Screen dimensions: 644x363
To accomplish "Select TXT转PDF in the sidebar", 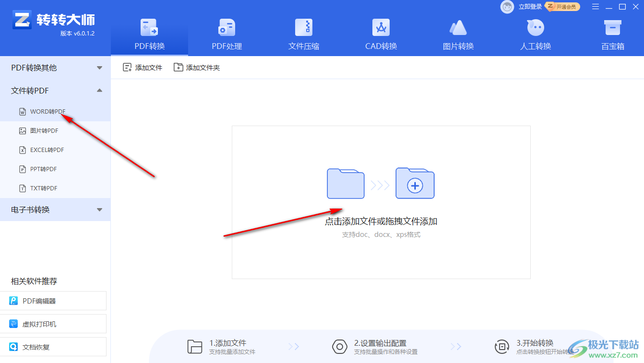I will (x=55, y=188).
